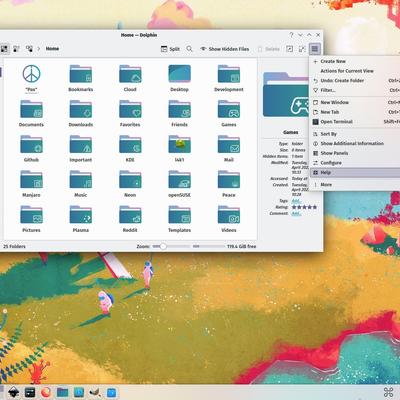This screenshot has height=400, width=400.
Task: Select the Peace folder
Action: pyautogui.click(x=229, y=184)
